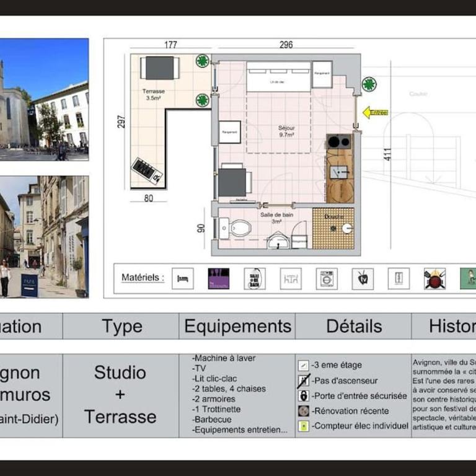
Task: Click the '-Compteur élec individuel' text
Action: coord(359,426)
